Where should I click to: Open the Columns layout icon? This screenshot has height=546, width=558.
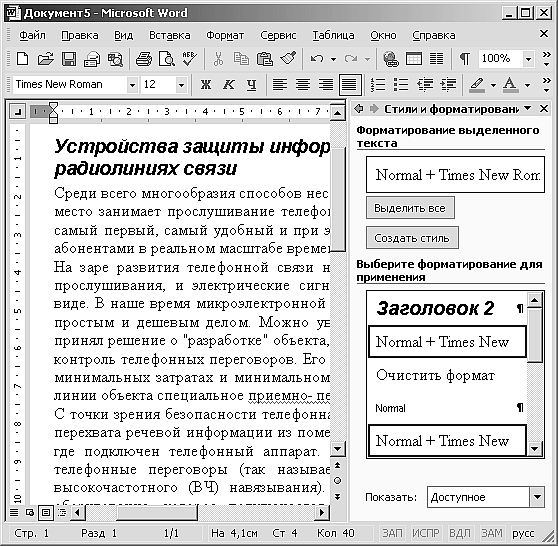(436, 59)
